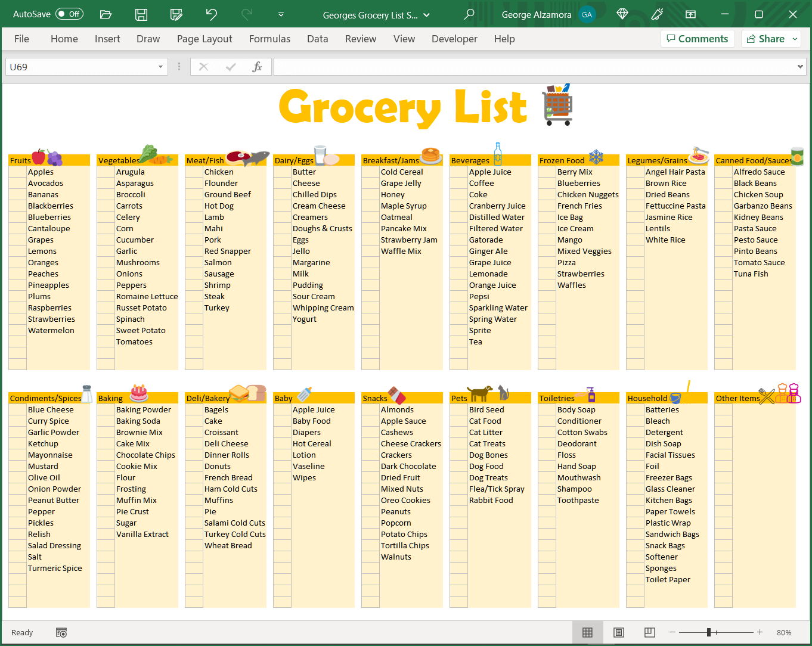Expand the Name Box dropdown arrow

[x=160, y=67]
